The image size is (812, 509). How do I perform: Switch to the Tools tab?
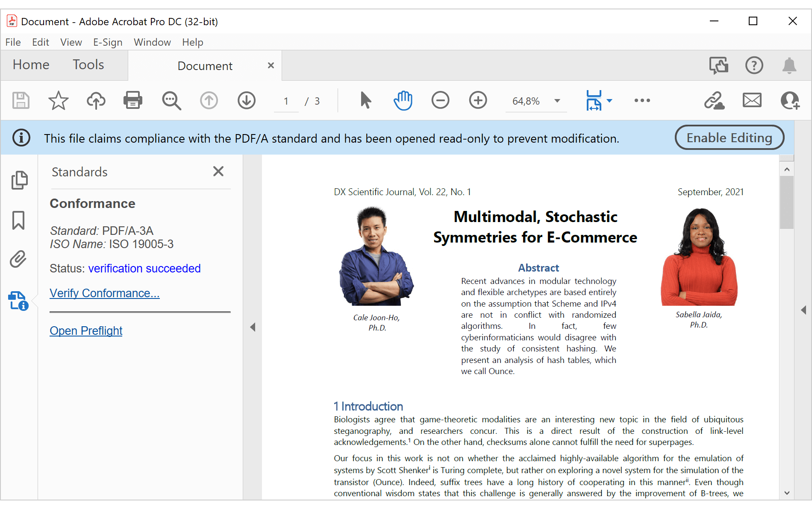pos(88,65)
